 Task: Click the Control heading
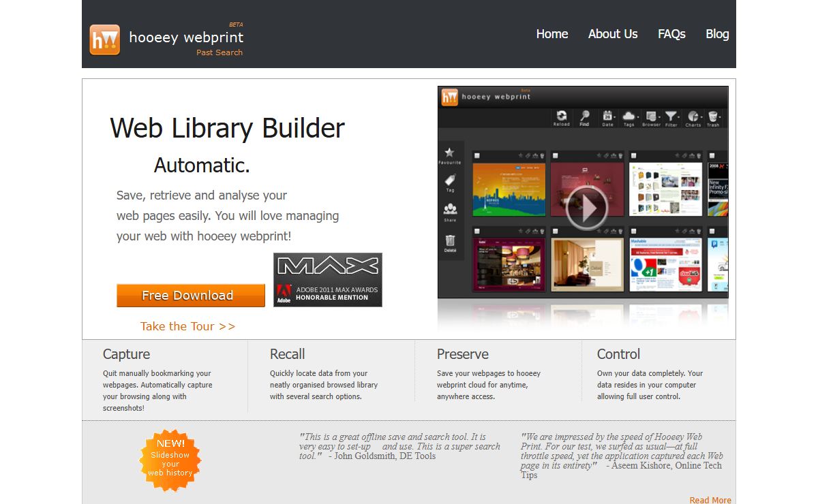[618, 354]
